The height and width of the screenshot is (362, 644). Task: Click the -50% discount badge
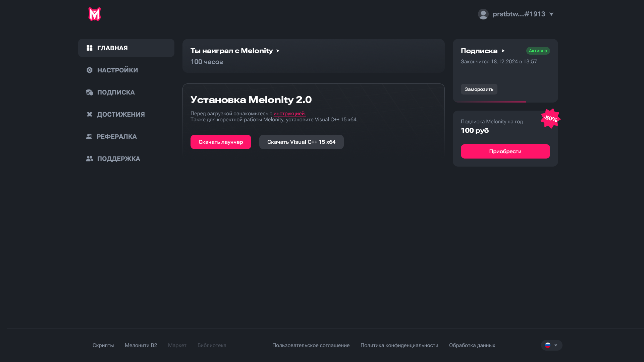pyautogui.click(x=550, y=118)
